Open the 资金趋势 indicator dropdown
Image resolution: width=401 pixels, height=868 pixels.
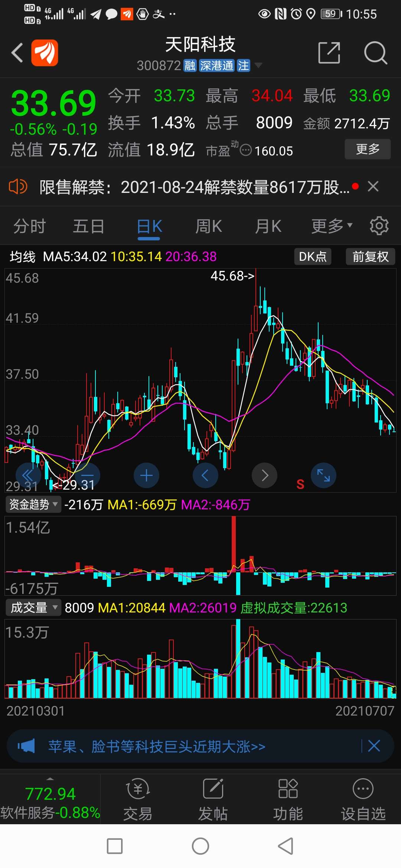point(33,504)
